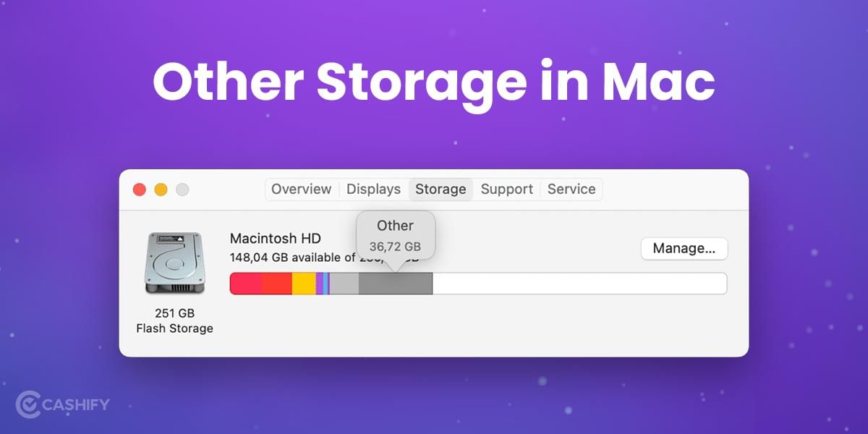Switch to the Overview tab

coord(301,189)
